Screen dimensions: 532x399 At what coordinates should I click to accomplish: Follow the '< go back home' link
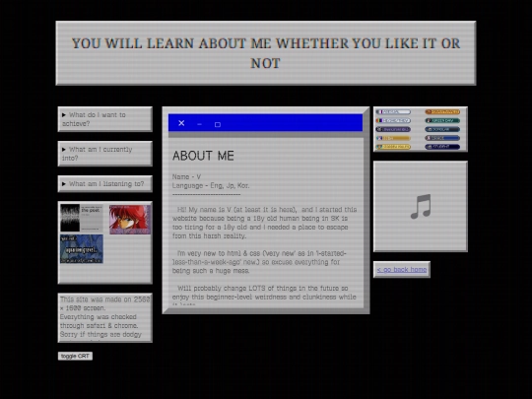point(402,269)
